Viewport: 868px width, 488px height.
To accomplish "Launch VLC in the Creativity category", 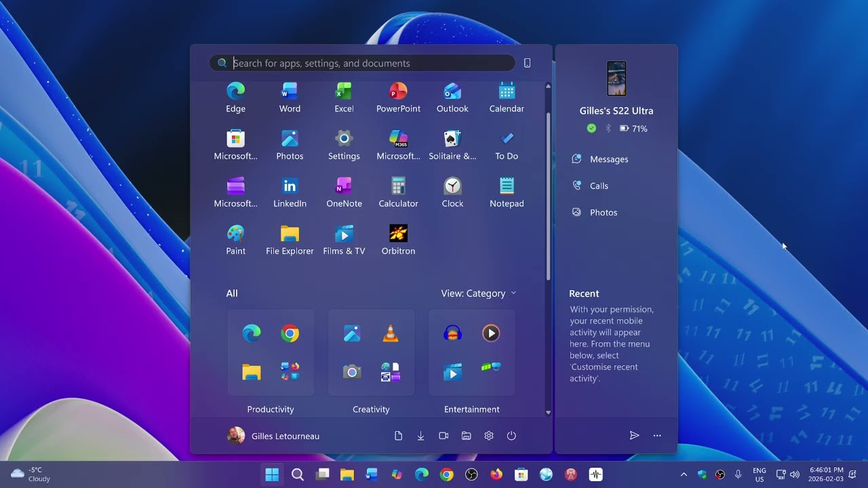I will tap(391, 333).
